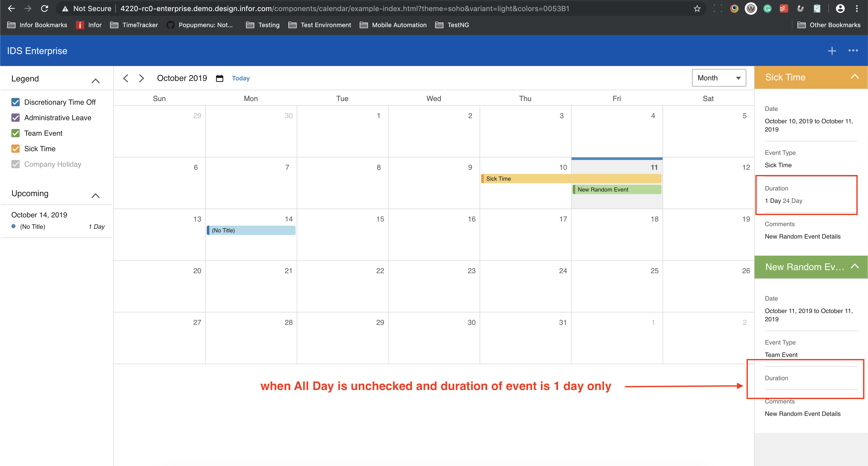Image resolution: width=868 pixels, height=466 pixels.
Task: Select October 22 day cell
Action: click(342, 286)
